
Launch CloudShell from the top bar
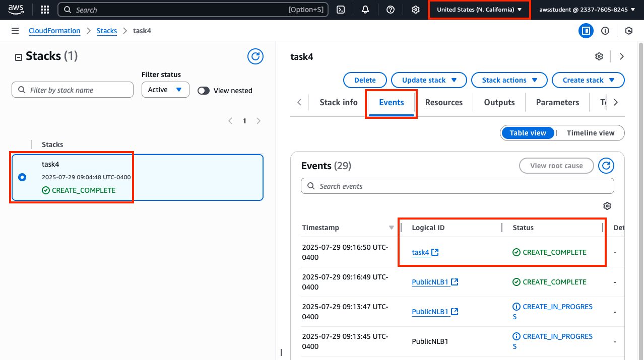[341, 10]
